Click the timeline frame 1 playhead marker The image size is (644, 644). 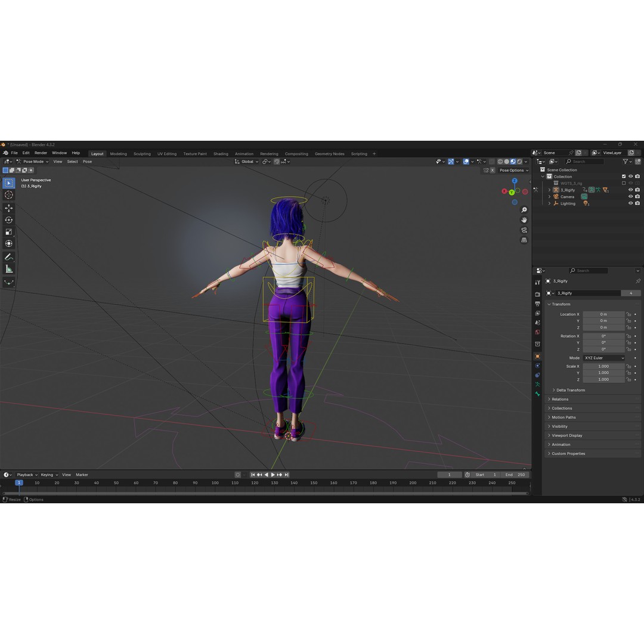19,483
